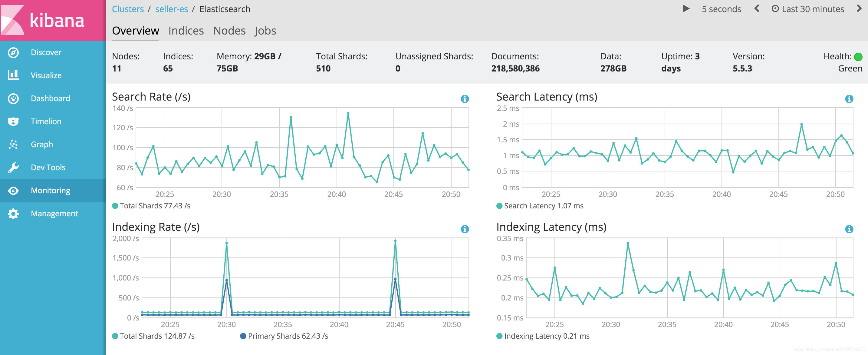
Task: Click the Elasticsearch breadcrumb text
Action: [x=225, y=9]
